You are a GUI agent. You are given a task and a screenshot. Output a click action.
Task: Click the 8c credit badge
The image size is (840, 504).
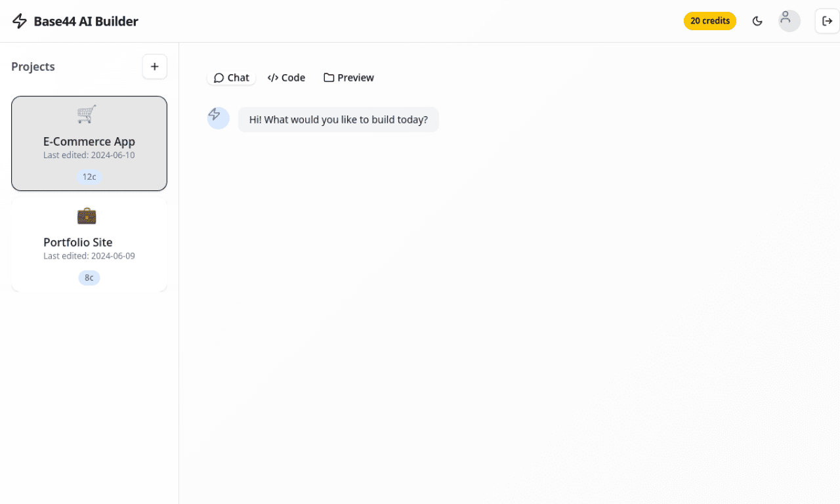tap(89, 278)
